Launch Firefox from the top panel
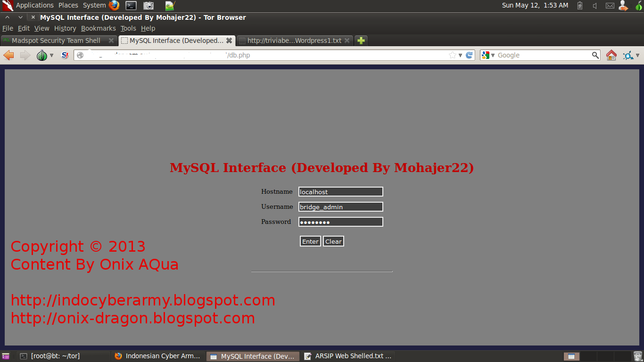 (x=114, y=5)
